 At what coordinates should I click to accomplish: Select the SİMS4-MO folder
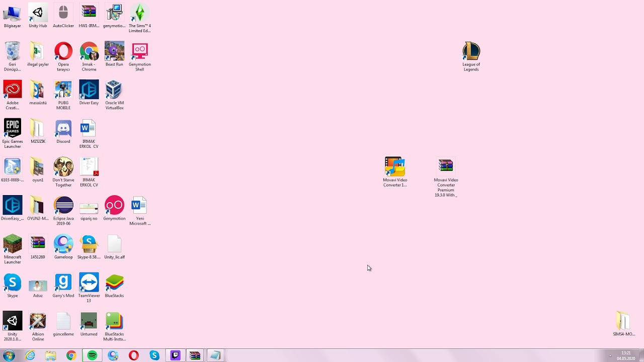coord(623,324)
